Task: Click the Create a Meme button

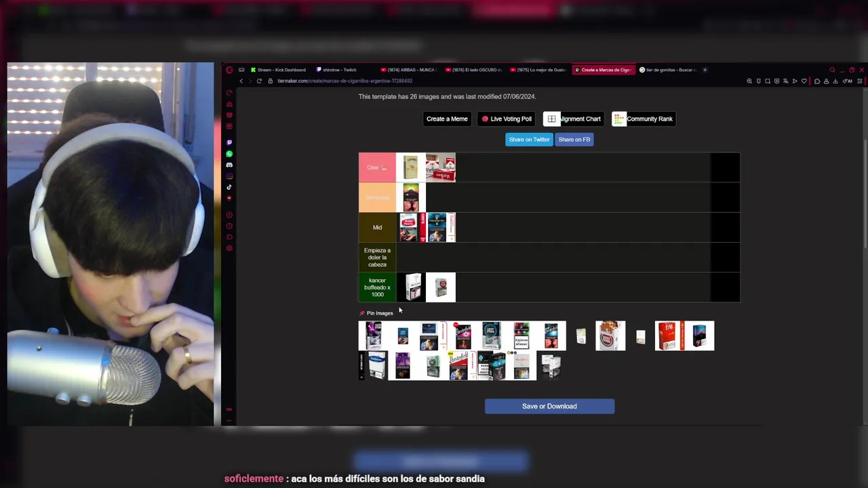Action: pyautogui.click(x=447, y=119)
